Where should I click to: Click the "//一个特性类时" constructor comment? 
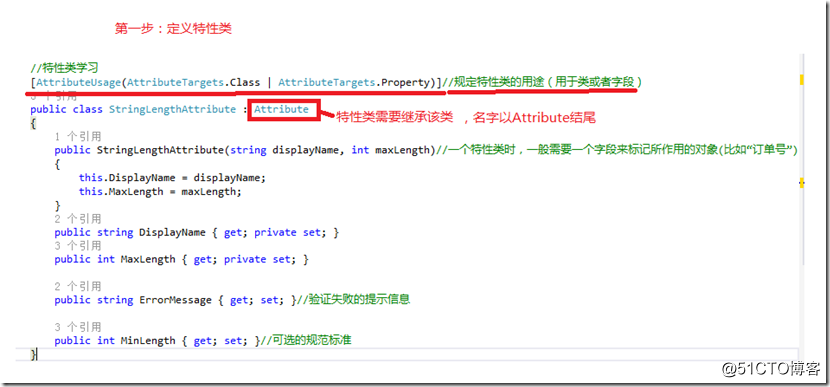point(617,150)
